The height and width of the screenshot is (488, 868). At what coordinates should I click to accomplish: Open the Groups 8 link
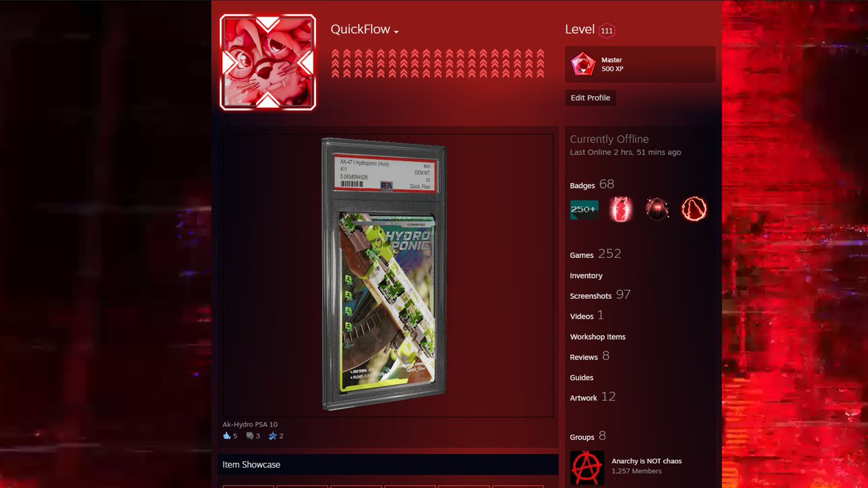588,436
